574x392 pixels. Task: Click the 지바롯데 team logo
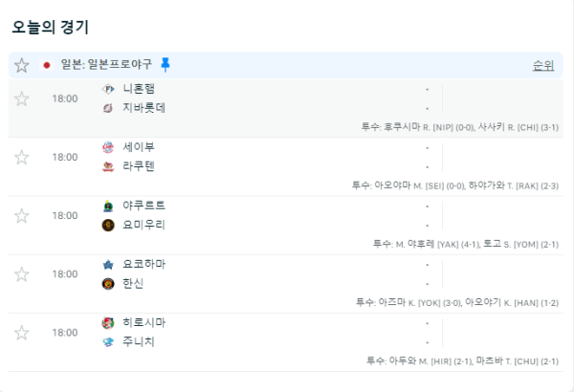[x=108, y=108]
